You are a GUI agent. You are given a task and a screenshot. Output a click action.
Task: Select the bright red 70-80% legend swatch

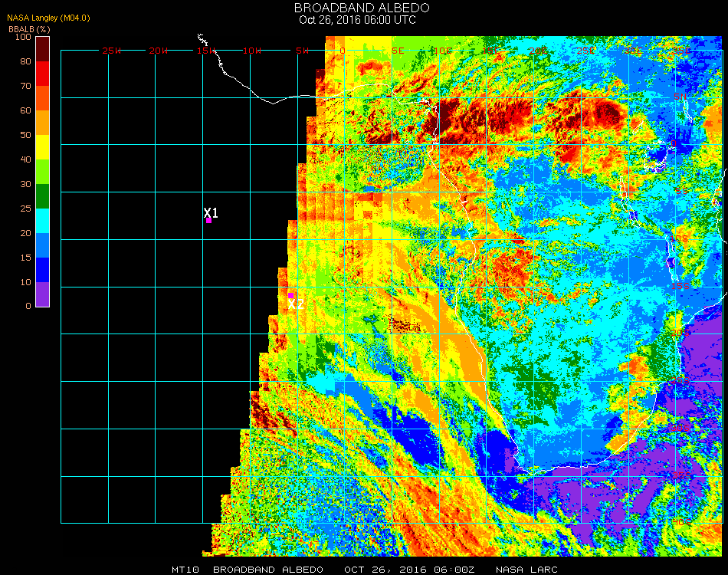(43, 74)
